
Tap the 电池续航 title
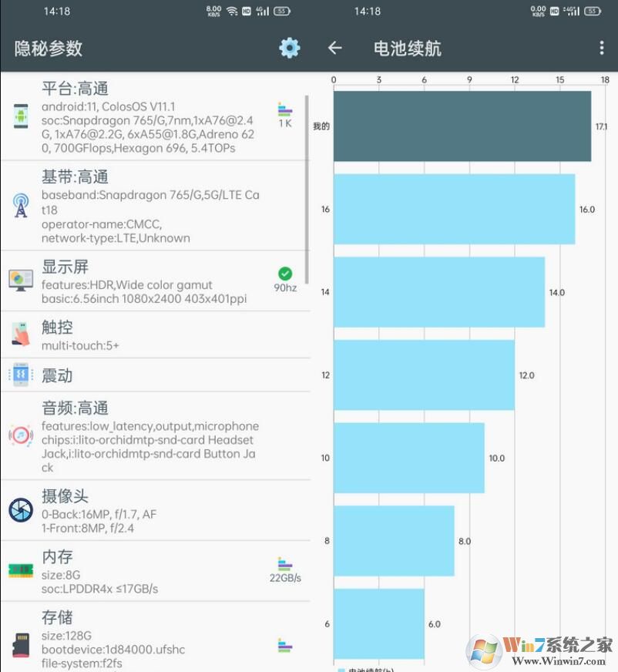point(407,48)
